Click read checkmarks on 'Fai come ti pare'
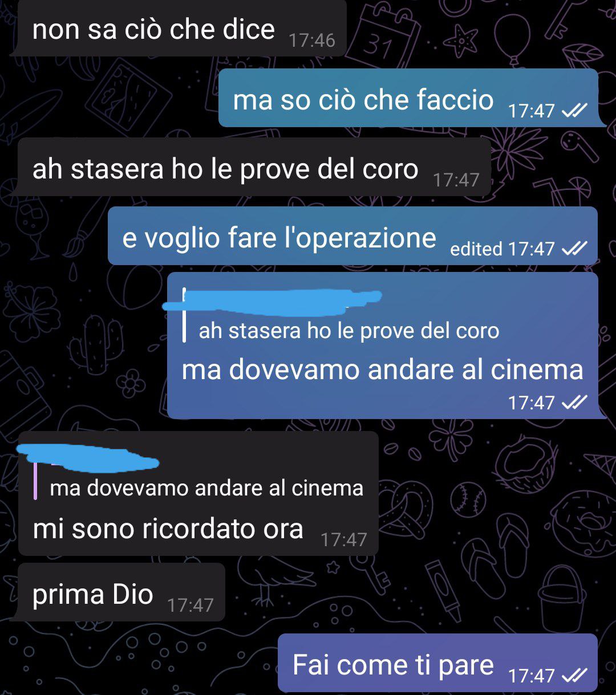616x695 pixels. click(574, 676)
